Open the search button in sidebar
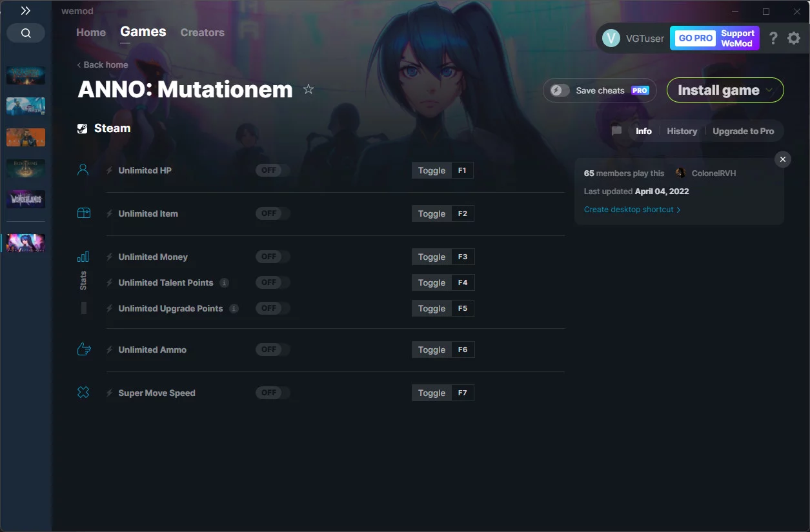Viewport: 810px width, 532px height. click(x=26, y=33)
